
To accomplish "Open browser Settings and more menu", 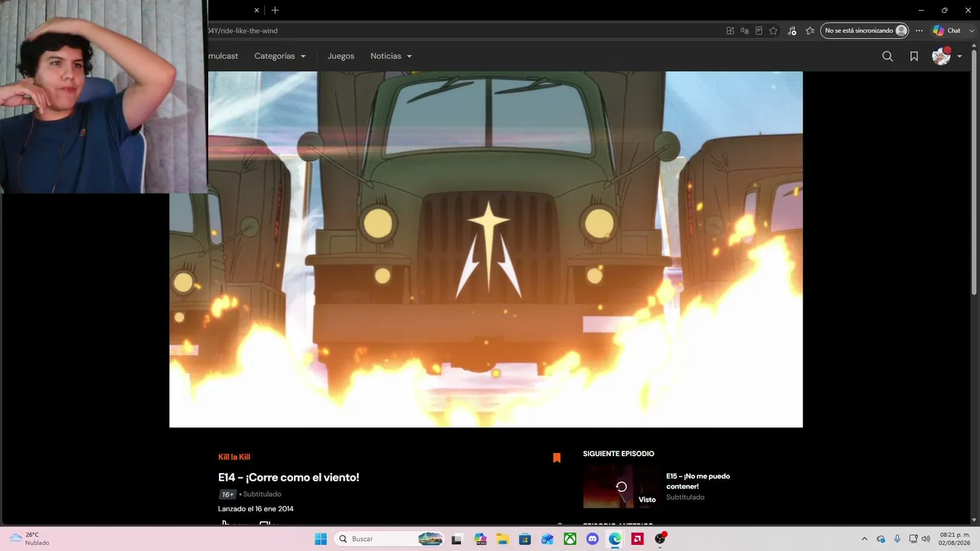I will tap(920, 31).
